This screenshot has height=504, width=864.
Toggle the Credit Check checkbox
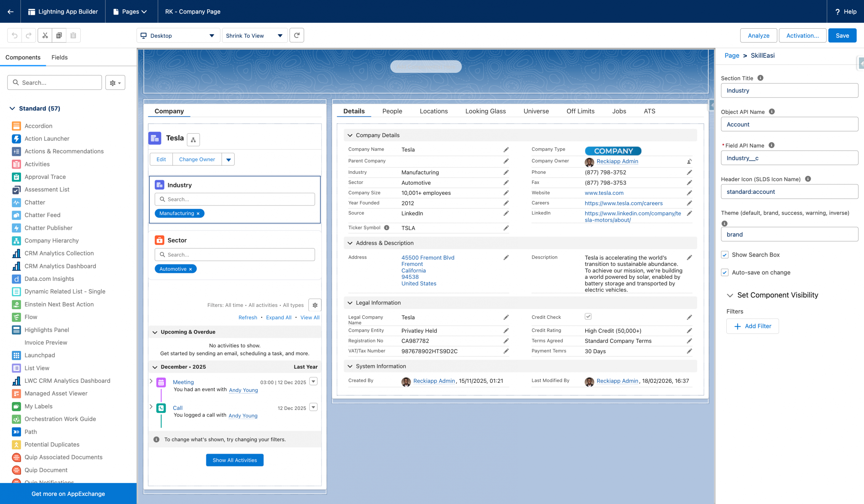pyautogui.click(x=588, y=316)
